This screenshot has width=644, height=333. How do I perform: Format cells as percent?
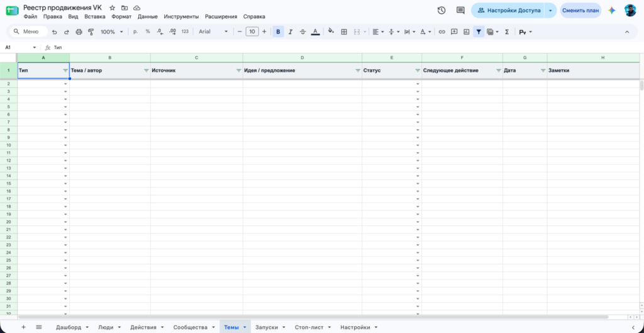tap(148, 31)
